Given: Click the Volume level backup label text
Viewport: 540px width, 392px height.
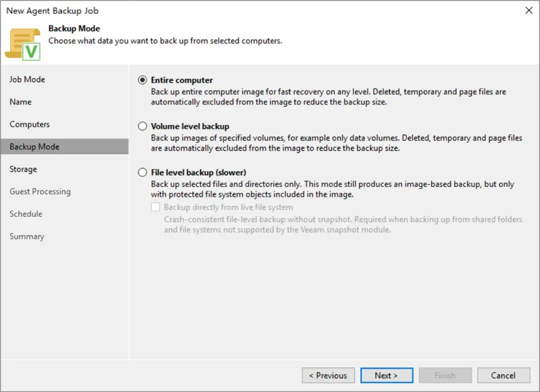Looking at the screenshot, I should coord(190,126).
